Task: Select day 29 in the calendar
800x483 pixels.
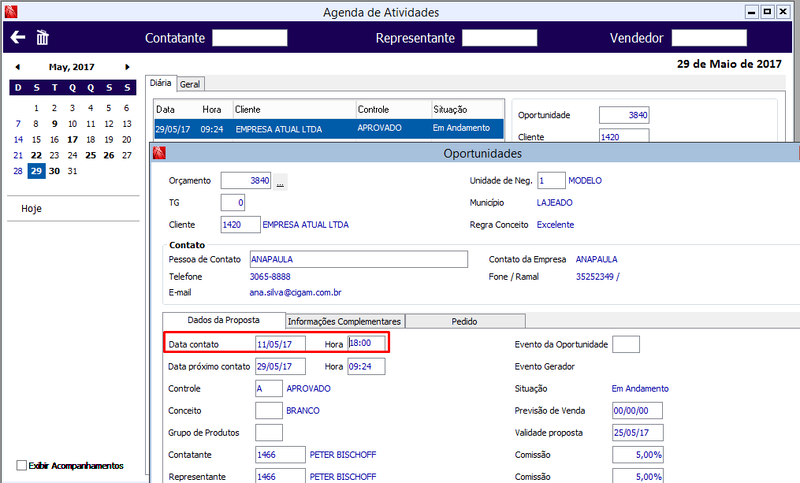Action: (36, 171)
